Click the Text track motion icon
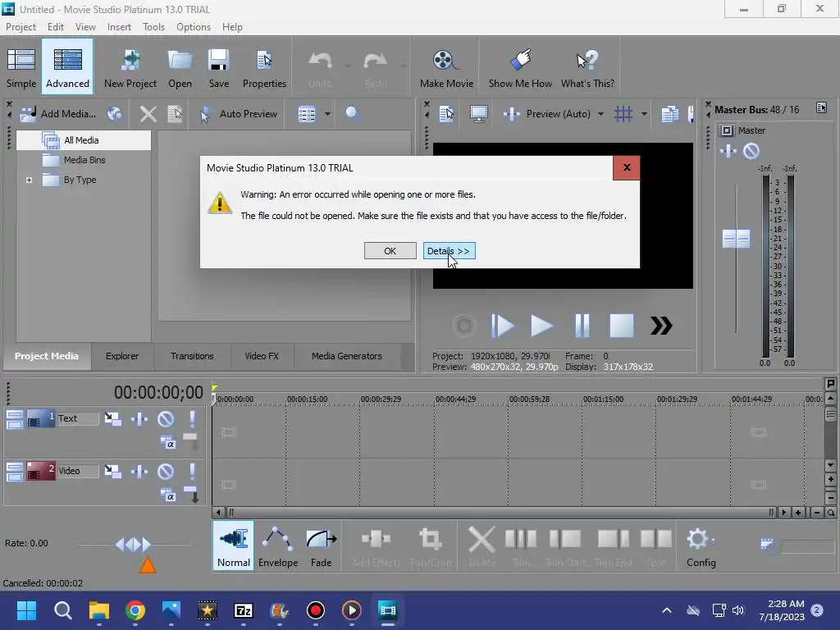 coord(112,418)
